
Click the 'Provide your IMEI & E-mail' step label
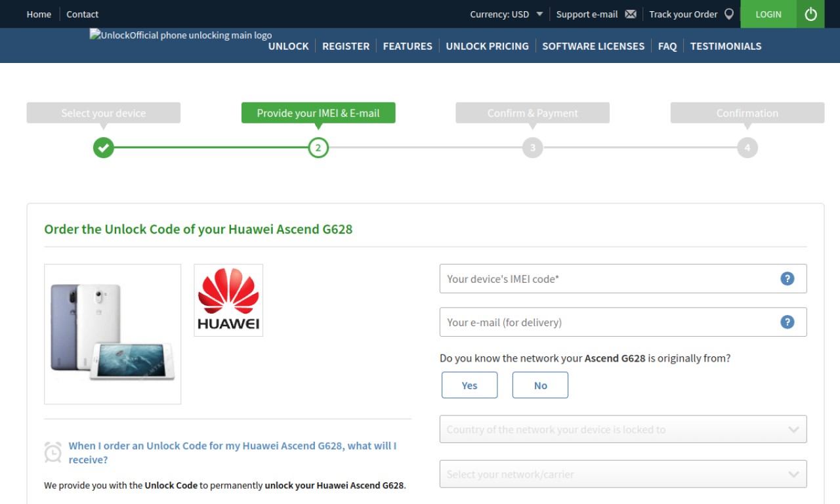click(x=318, y=113)
